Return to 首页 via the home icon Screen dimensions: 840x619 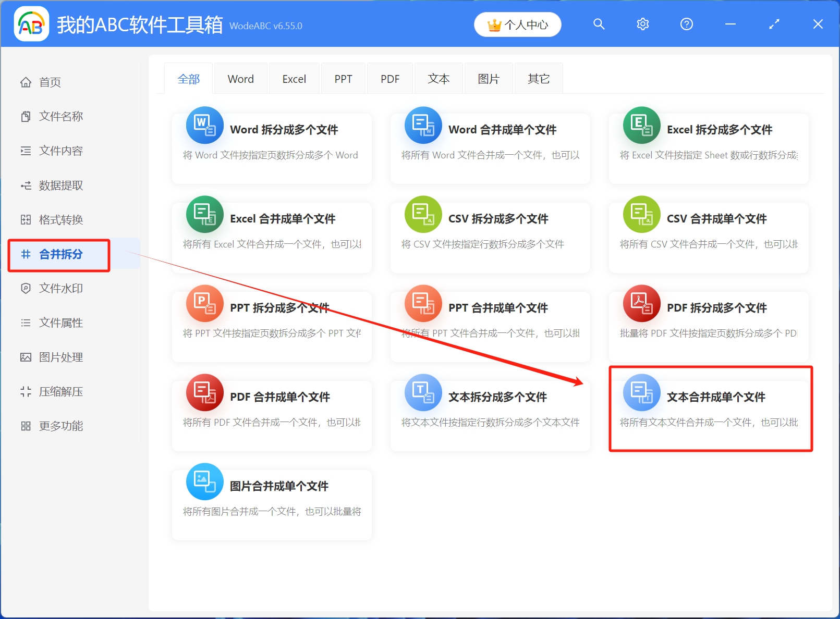pyautogui.click(x=50, y=82)
